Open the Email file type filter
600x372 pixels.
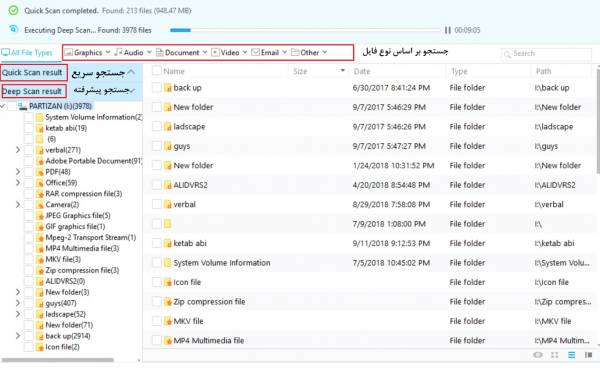[x=269, y=52]
